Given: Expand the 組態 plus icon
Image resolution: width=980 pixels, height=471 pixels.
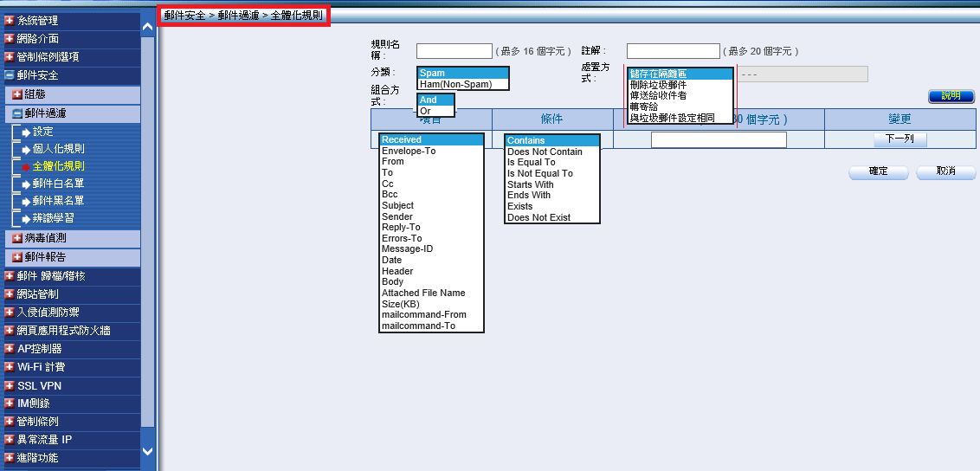Looking at the screenshot, I should (x=17, y=95).
